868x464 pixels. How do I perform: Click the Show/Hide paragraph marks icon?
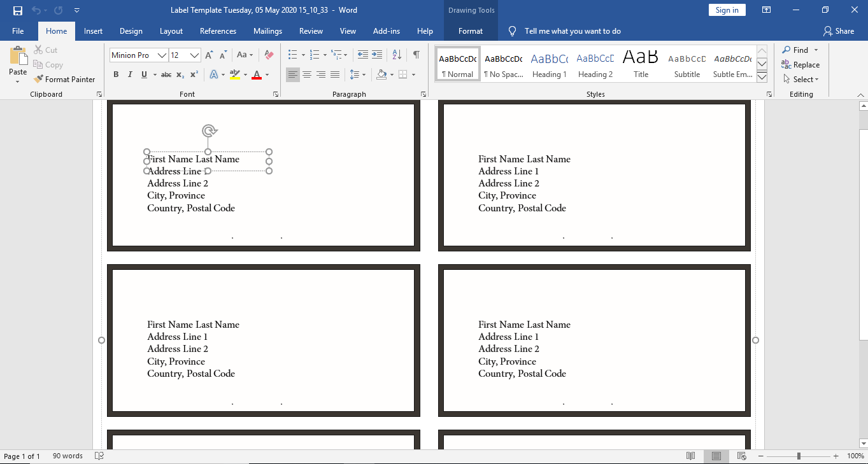[416, 55]
